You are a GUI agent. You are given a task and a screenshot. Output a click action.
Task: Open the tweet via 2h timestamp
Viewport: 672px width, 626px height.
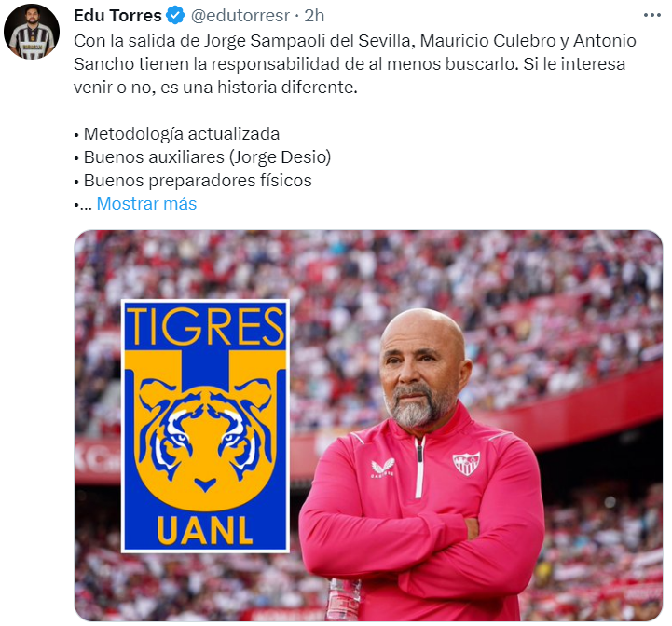pos(314,16)
